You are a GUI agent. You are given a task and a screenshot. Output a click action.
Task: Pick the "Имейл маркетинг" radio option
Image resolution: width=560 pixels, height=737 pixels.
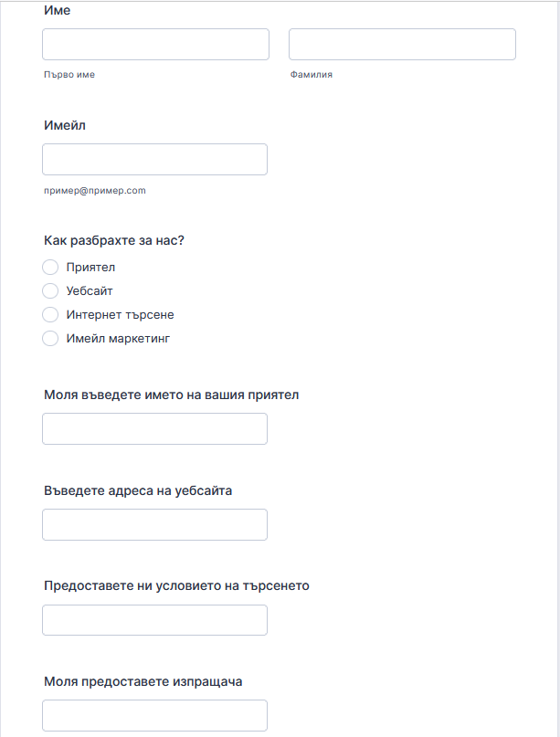pyautogui.click(x=50, y=339)
